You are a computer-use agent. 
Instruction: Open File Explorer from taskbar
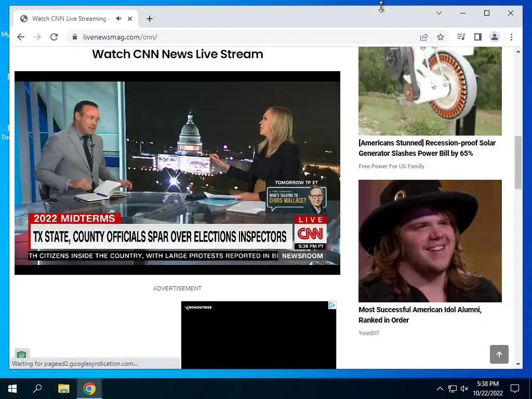click(63, 389)
